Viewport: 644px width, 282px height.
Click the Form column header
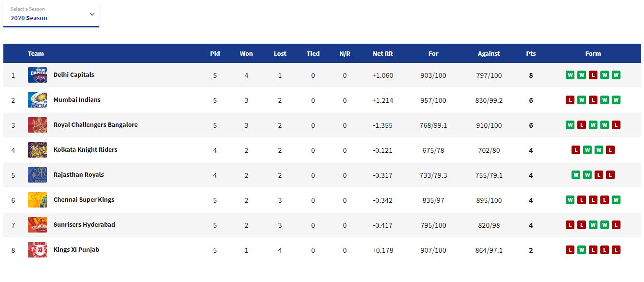[x=593, y=53]
